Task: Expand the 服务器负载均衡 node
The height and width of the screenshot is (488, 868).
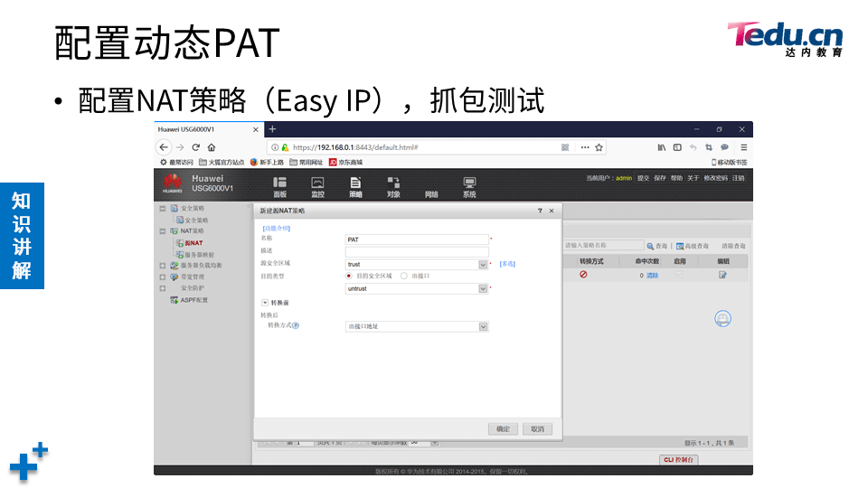Action: [162, 266]
